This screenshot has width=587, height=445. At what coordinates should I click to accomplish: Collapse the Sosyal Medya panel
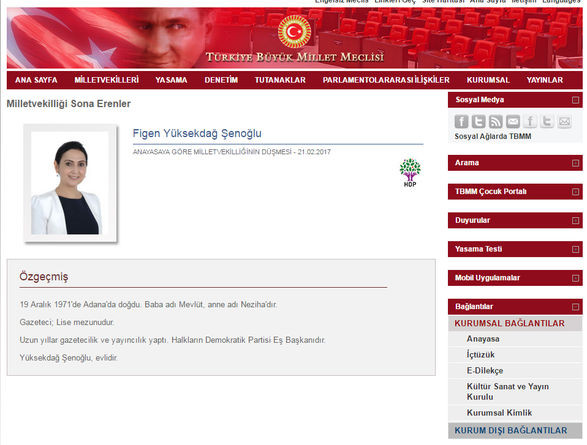pos(575,100)
